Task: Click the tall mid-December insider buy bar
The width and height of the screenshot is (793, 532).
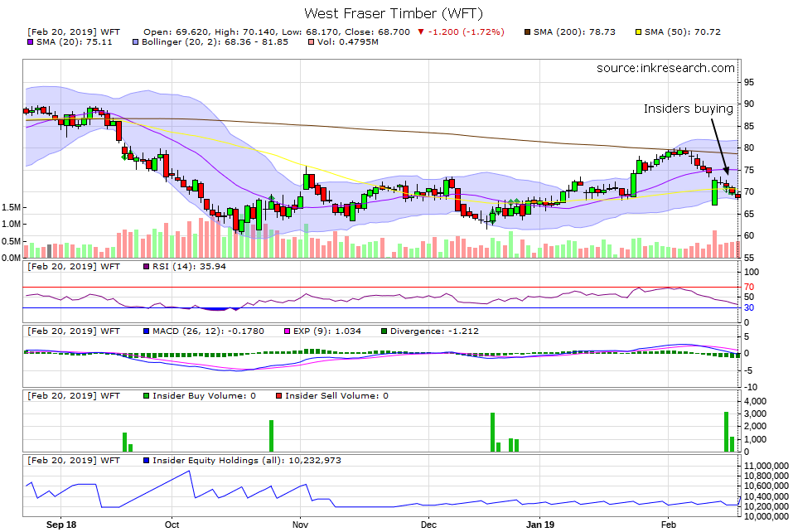Action: [x=492, y=433]
